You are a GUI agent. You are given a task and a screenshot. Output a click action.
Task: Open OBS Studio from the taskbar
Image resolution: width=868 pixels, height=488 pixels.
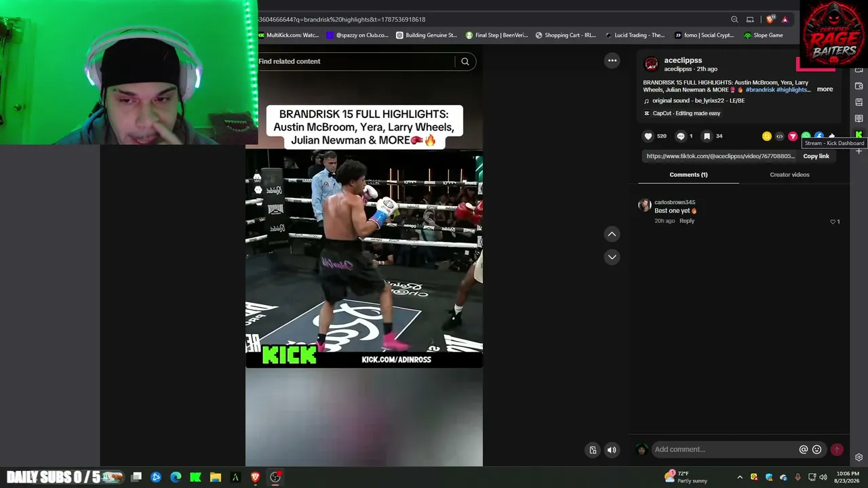275,477
